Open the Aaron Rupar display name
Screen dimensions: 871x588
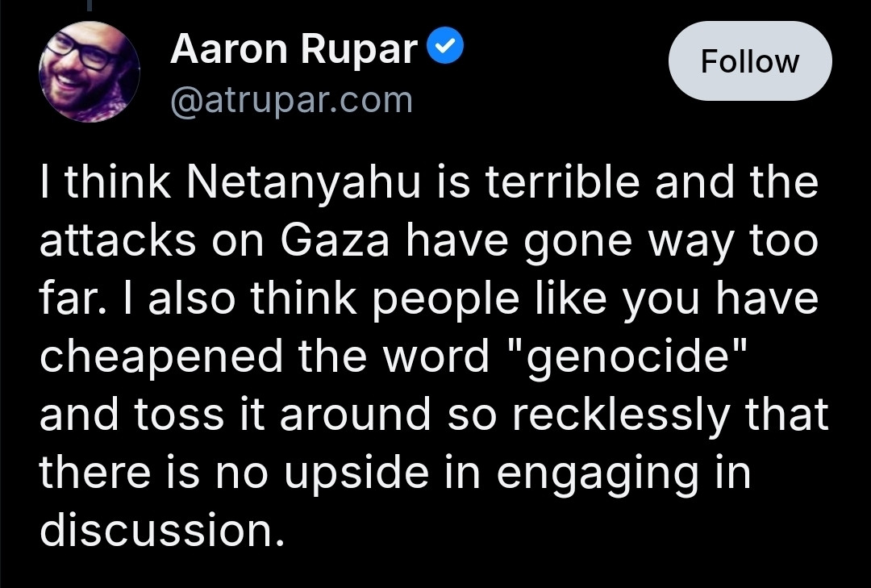click(294, 49)
